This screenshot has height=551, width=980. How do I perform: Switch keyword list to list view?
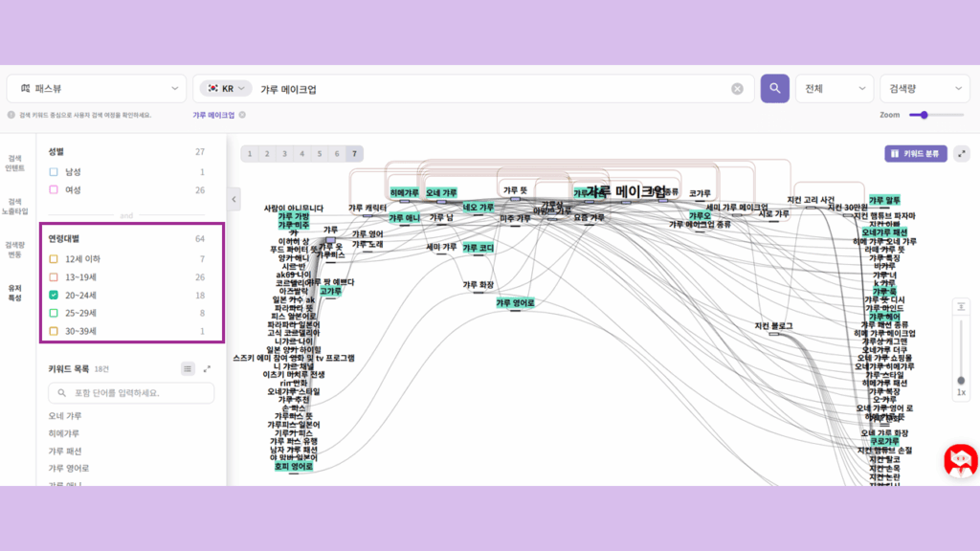click(188, 368)
